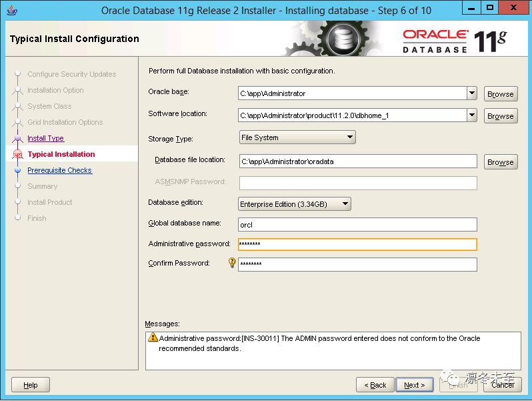Go to previous step with Back
Screen dimensions: 532x401
click(375, 385)
